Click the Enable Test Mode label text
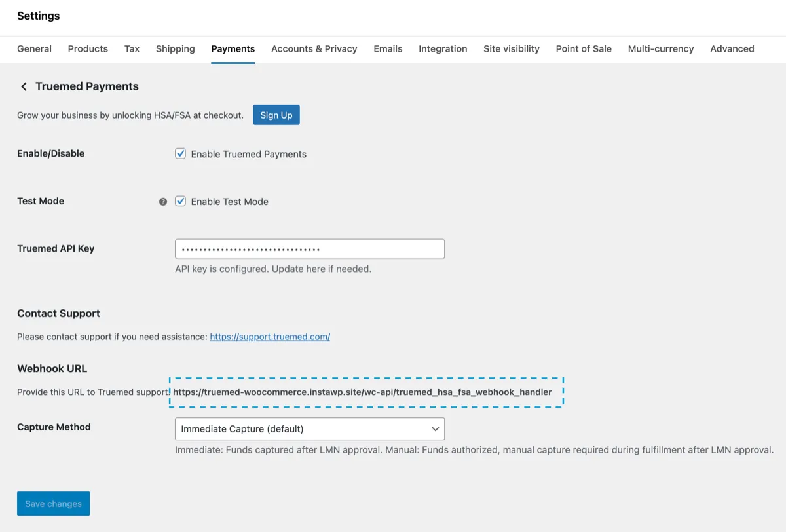786x532 pixels. point(230,201)
